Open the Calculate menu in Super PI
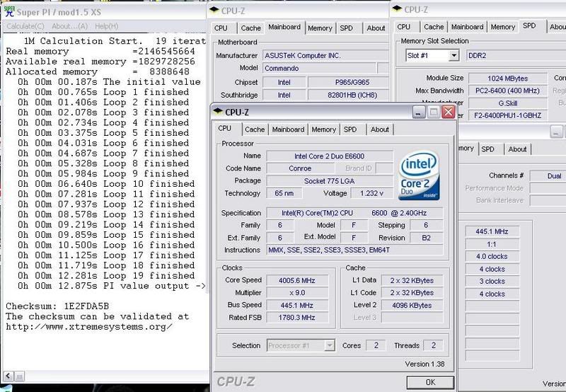This screenshot has height=392, width=566. 25,26
